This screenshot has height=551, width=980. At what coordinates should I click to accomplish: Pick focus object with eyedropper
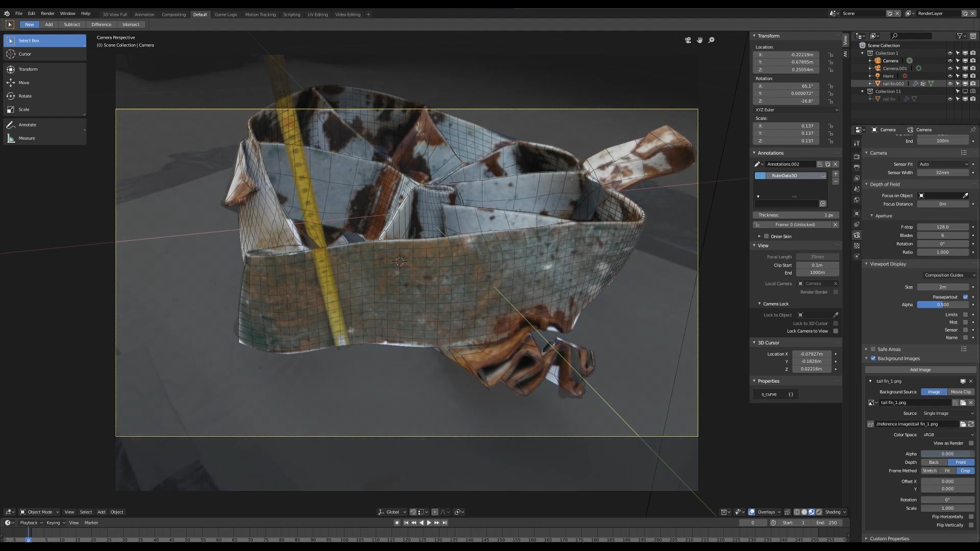(965, 195)
